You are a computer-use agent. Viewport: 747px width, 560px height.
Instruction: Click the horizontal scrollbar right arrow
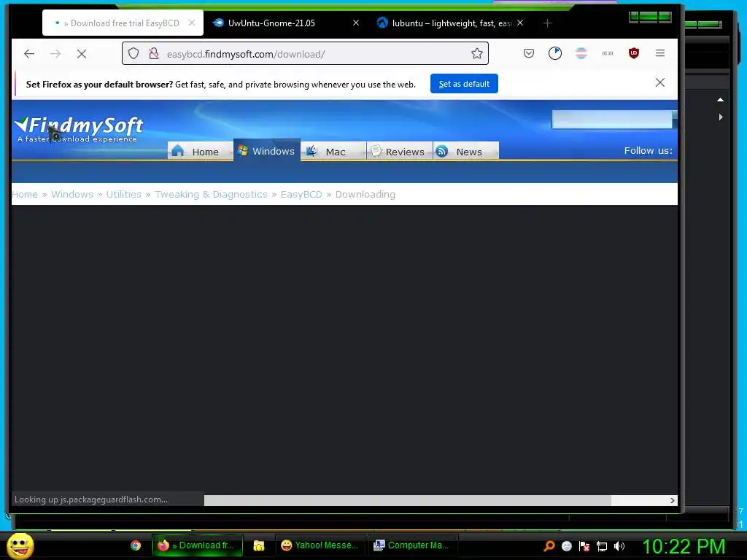pyautogui.click(x=672, y=500)
